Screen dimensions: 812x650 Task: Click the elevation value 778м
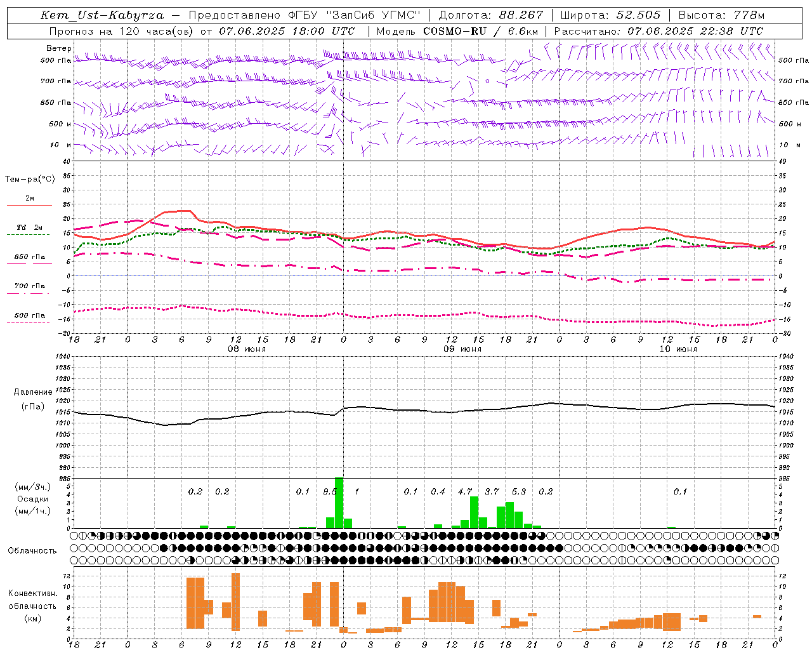[749, 15]
